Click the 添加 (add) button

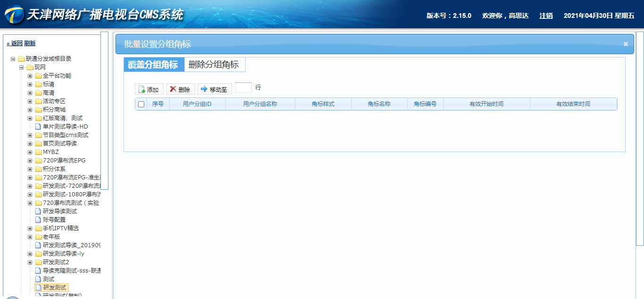pos(149,89)
